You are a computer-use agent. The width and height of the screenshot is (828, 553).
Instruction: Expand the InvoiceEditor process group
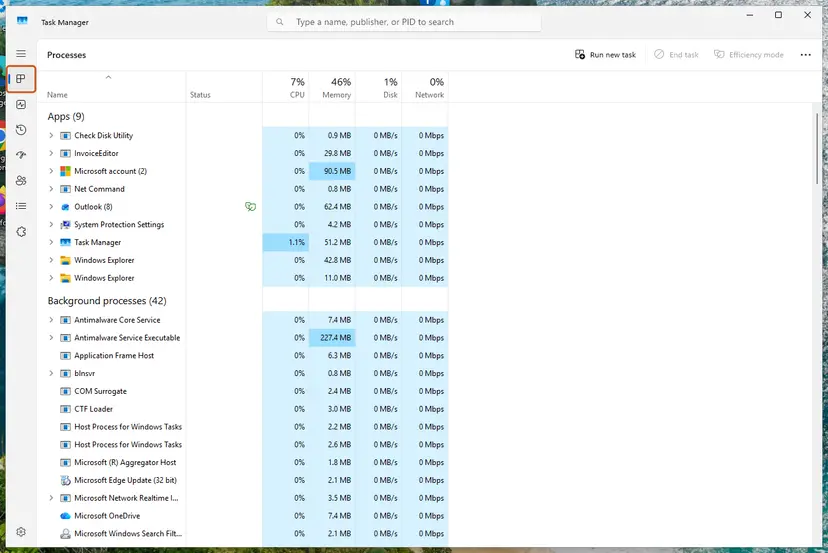pyautogui.click(x=51, y=153)
